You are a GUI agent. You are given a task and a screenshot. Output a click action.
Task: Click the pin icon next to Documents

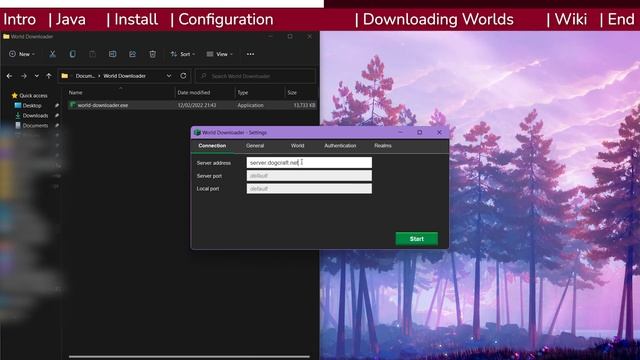(57, 126)
